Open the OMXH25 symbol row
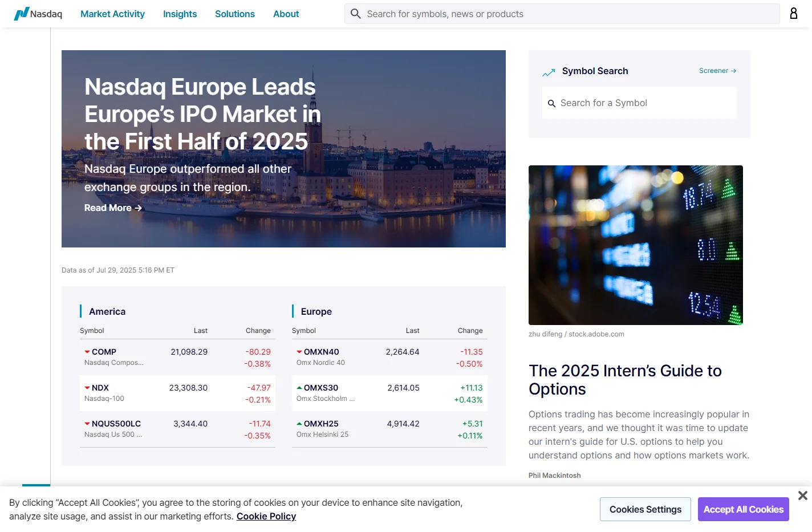The width and height of the screenshot is (812, 532). tap(389, 429)
